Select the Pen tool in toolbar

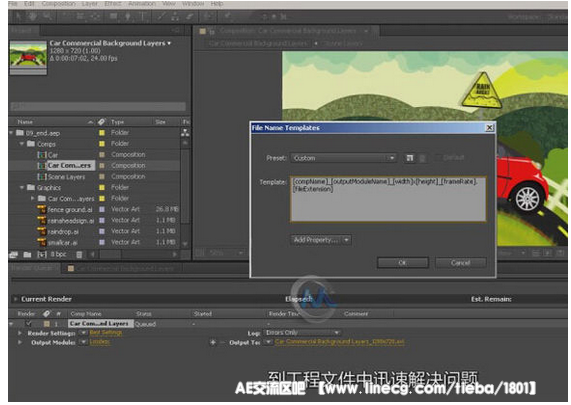128,16
